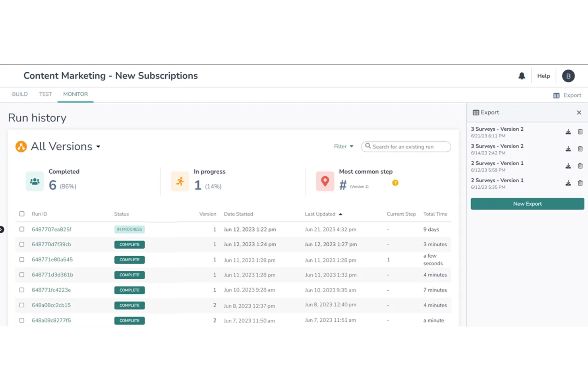Download the 3 Surveys - Version 2 export
Screen dimensions: 588x392
(x=568, y=131)
